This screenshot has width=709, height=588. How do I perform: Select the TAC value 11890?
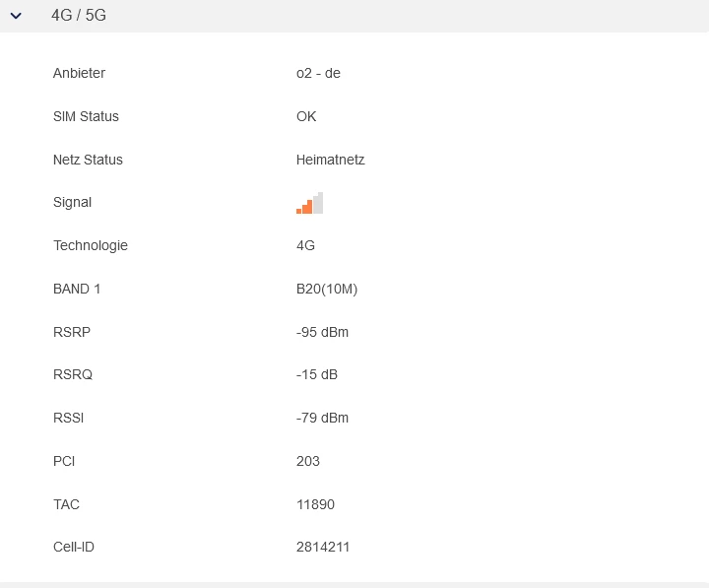coord(315,504)
